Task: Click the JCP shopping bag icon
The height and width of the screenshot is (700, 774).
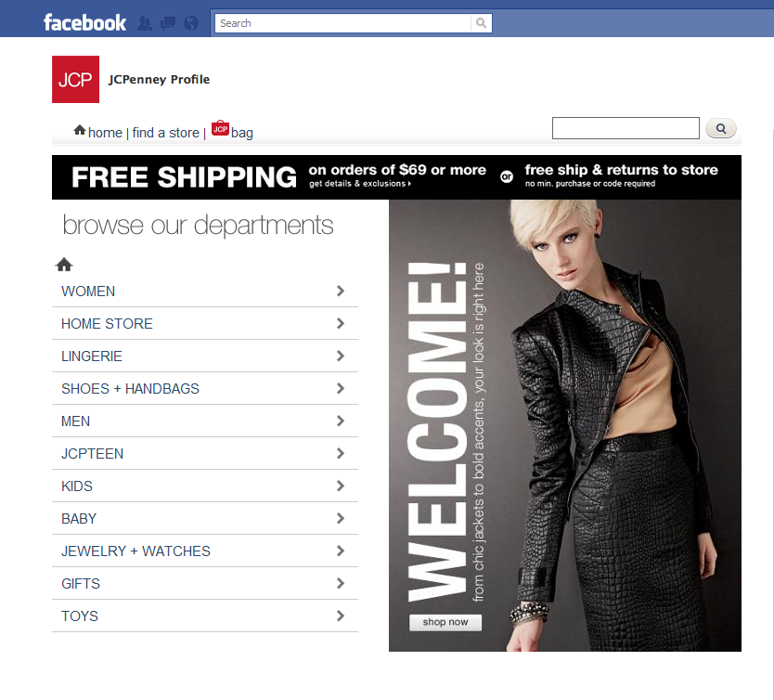Action: tap(220, 128)
